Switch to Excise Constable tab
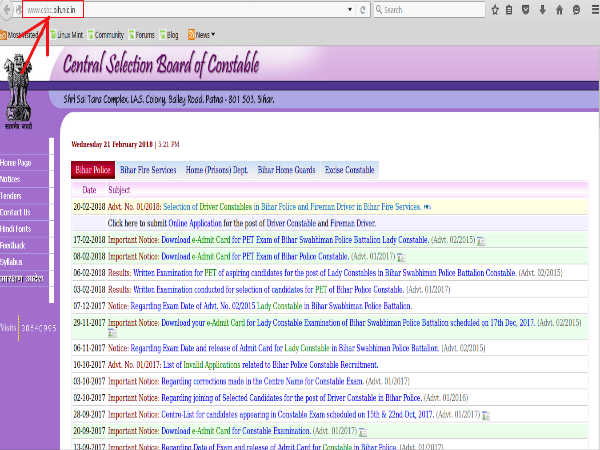The height and width of the screenshot is (450, 600). click(349, 170)
